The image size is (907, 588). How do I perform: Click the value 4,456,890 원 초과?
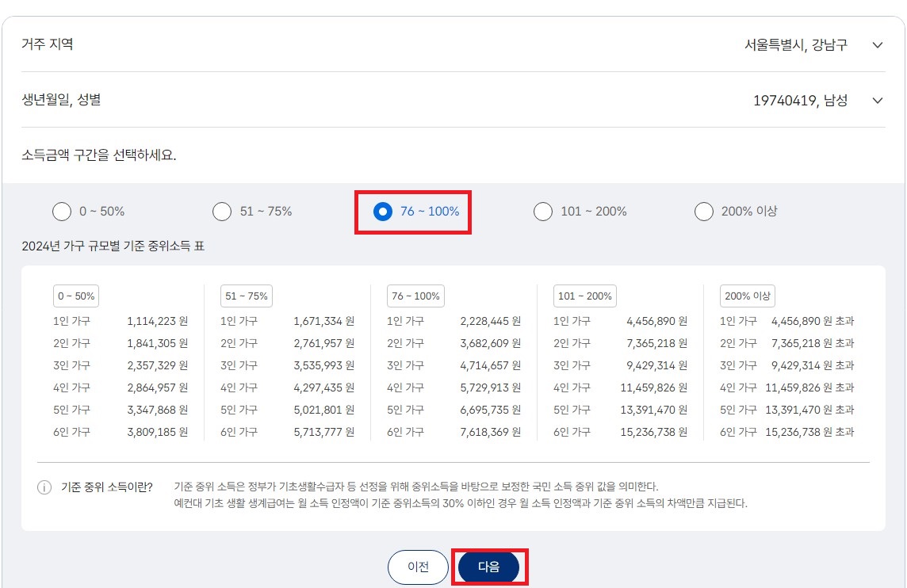click(x=813, y=321)
